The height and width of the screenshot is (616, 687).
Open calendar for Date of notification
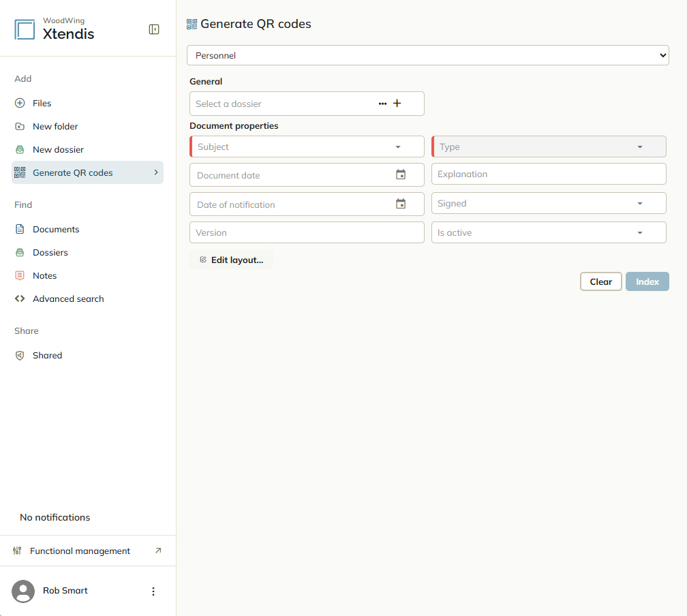401,204
